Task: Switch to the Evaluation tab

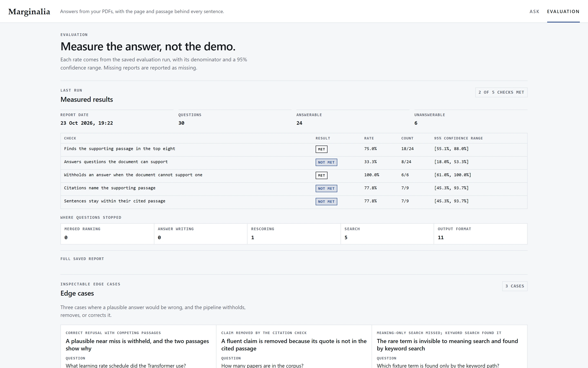Action: pos(563,11)
